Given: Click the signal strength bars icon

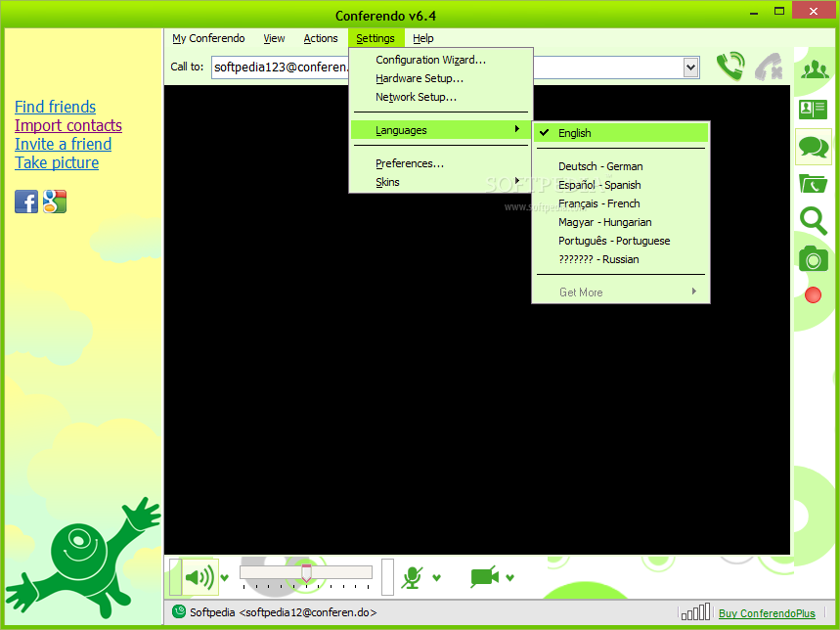Looking at the screenshot, I should click(695, 611).
